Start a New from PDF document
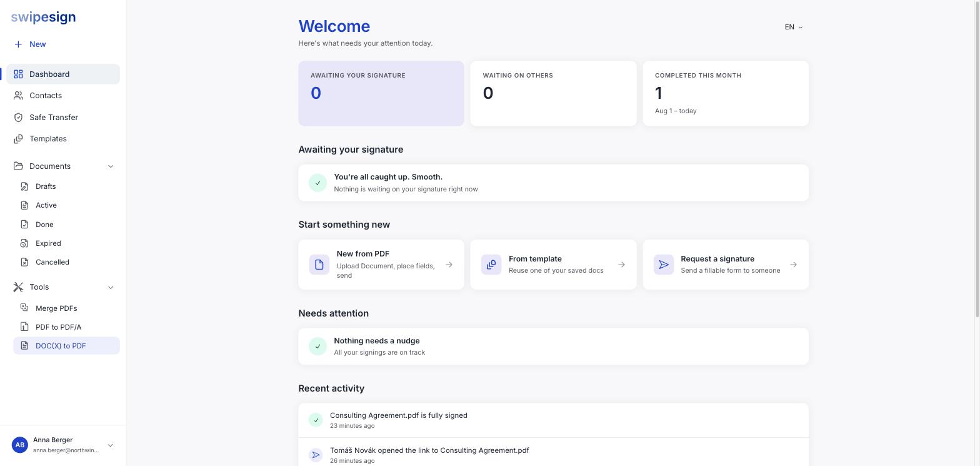Screen dimensions: 980x466 [x=381, y=265]
